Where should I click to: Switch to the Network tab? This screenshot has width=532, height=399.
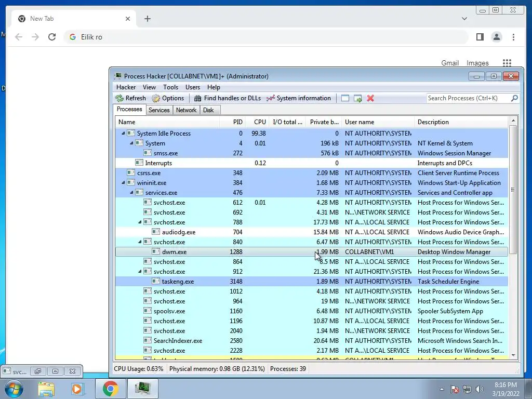[186, 110]
